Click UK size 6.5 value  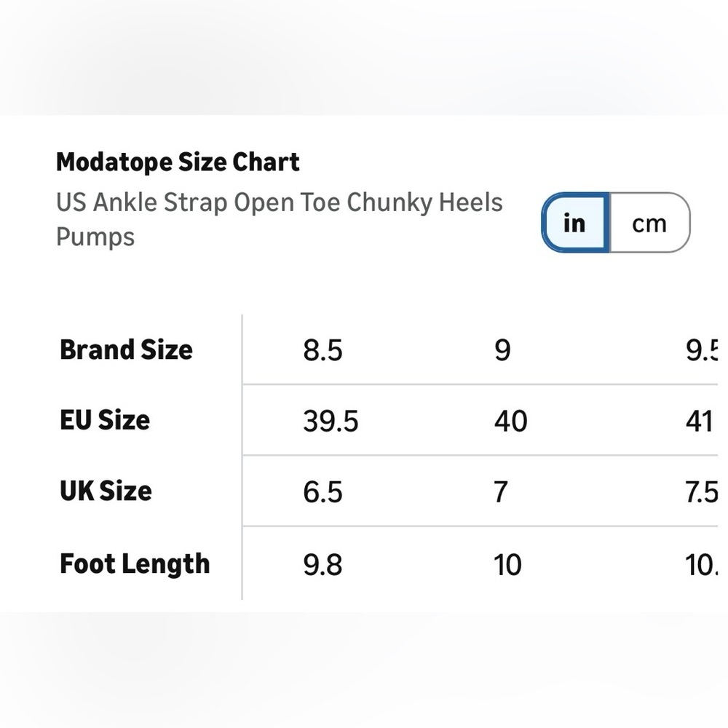pos(323,492)
